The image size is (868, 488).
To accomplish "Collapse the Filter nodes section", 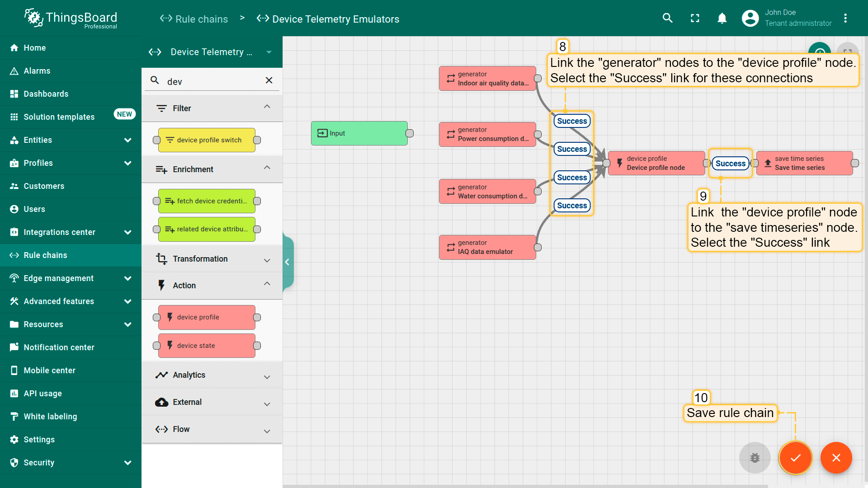I will click(267, 107).
